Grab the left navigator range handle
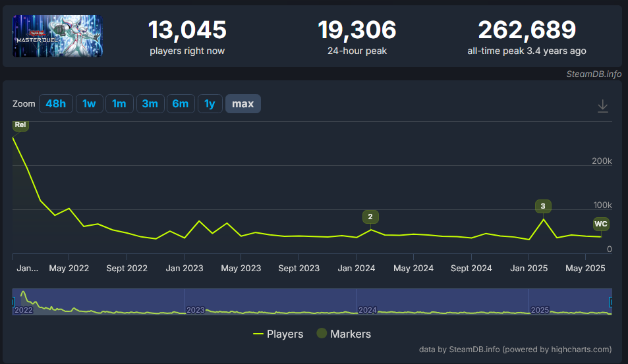The height and width of the screenshot is (364, 628). (x=13, y=301)
